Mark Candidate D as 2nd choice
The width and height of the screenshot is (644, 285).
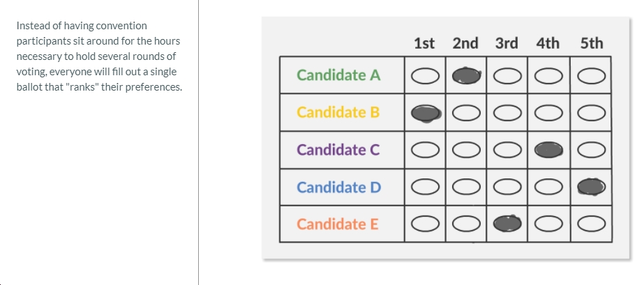point(467,187)
